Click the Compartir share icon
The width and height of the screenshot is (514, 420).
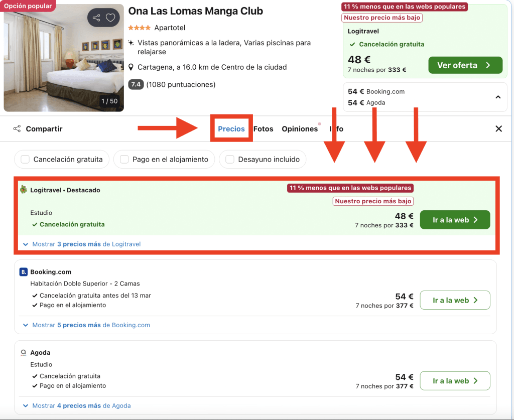coord(17,129)
